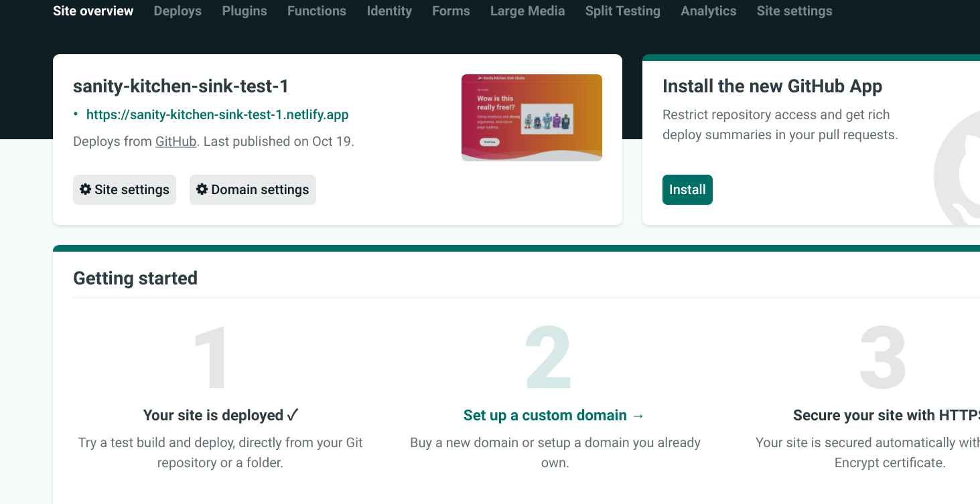Open the sanity-kitchen-sink-test-1.netlify.app URL
Viewport: 980px width, 504px height.
[x=218, y=114]
